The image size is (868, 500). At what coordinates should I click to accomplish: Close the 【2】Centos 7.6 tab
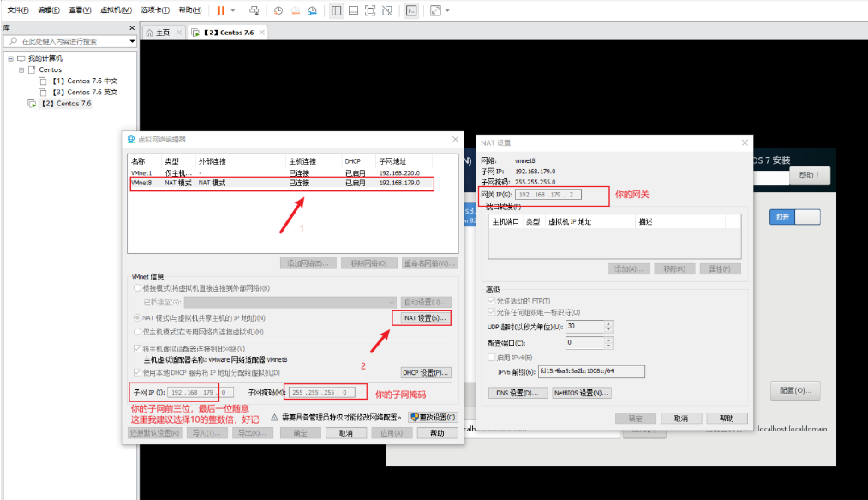(x=262, y=33)
